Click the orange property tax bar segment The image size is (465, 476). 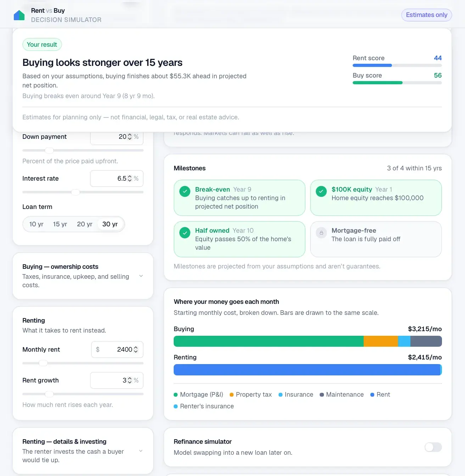pos(381,341)
